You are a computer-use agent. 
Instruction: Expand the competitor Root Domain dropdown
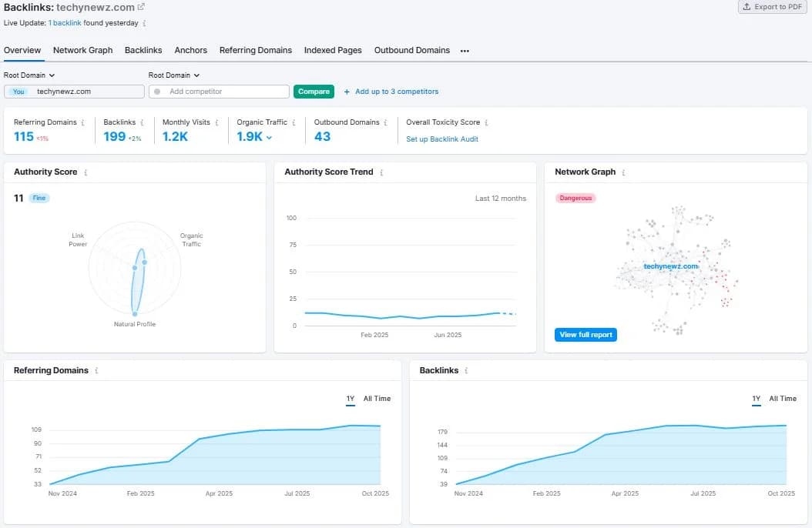[x=174, y=75]
